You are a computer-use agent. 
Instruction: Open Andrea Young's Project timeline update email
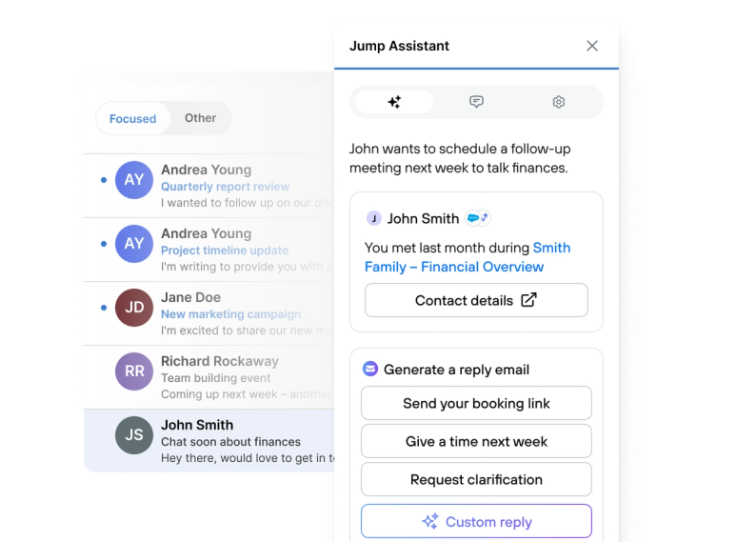point(209,250)
